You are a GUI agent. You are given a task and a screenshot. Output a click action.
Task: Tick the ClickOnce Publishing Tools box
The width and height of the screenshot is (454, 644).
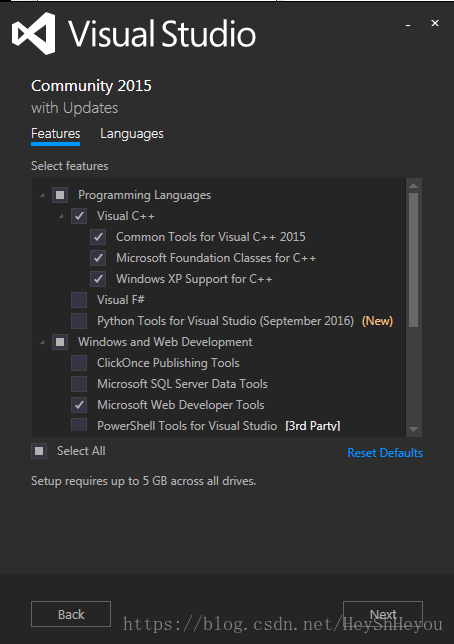(79, 363)
